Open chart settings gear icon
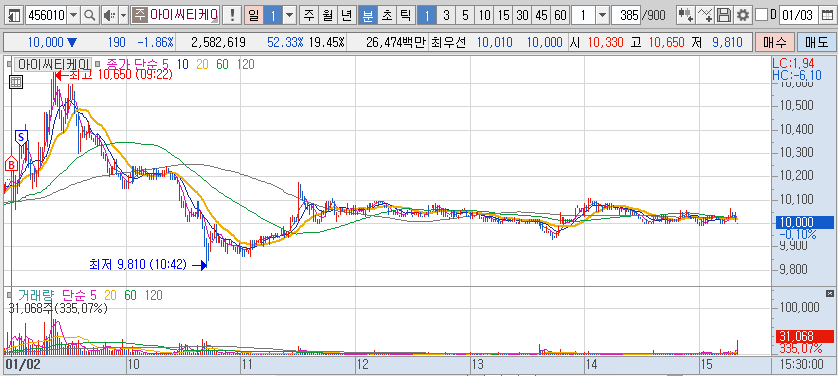The width and height of the screenshot is (838, 376). pyautogui.click(x=742, y=15)
